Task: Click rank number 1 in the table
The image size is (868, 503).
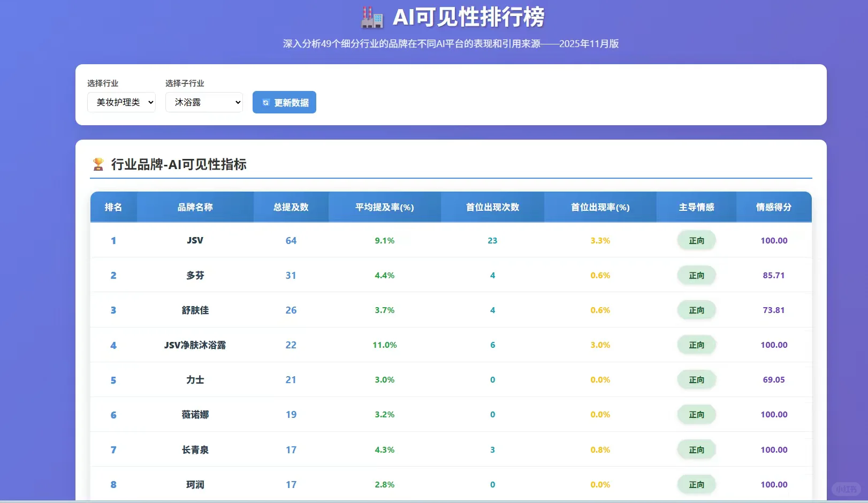Action: pyautogui.click(x=113, y=240)
